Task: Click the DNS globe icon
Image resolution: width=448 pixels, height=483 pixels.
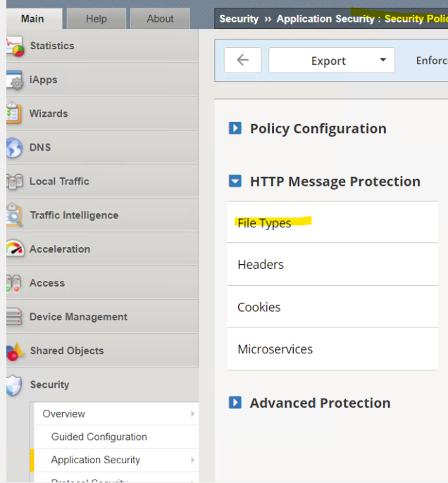Action: [15, 148]
